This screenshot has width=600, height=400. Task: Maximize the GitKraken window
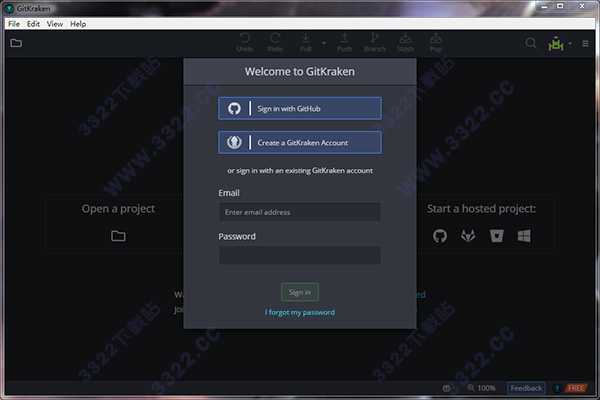tap(560, 6)
